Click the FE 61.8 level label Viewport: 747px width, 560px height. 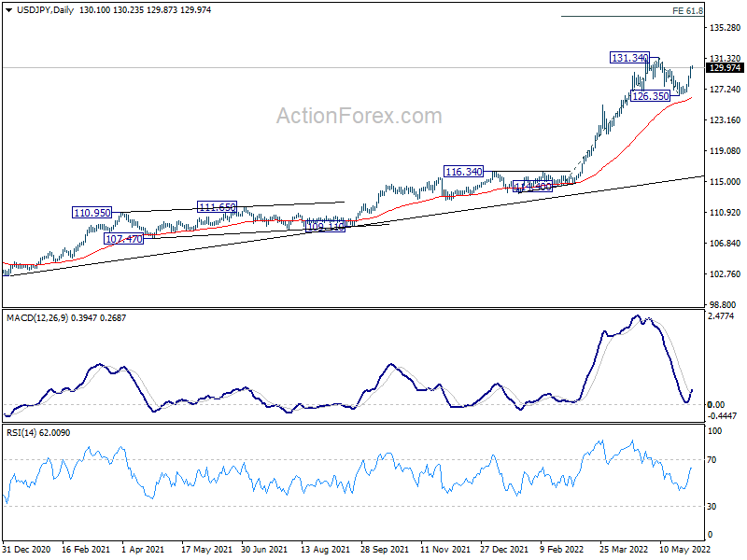(687, 10)
